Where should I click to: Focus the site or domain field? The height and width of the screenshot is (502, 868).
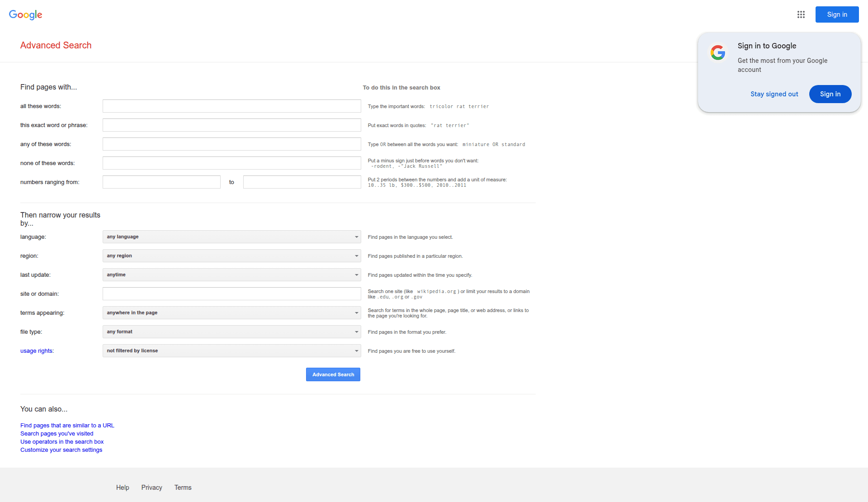(x=231, y=294)
